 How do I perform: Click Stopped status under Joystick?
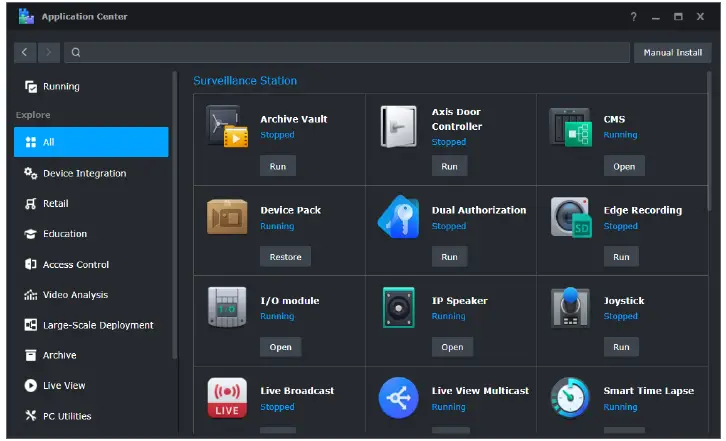click(x=620, y=316)
